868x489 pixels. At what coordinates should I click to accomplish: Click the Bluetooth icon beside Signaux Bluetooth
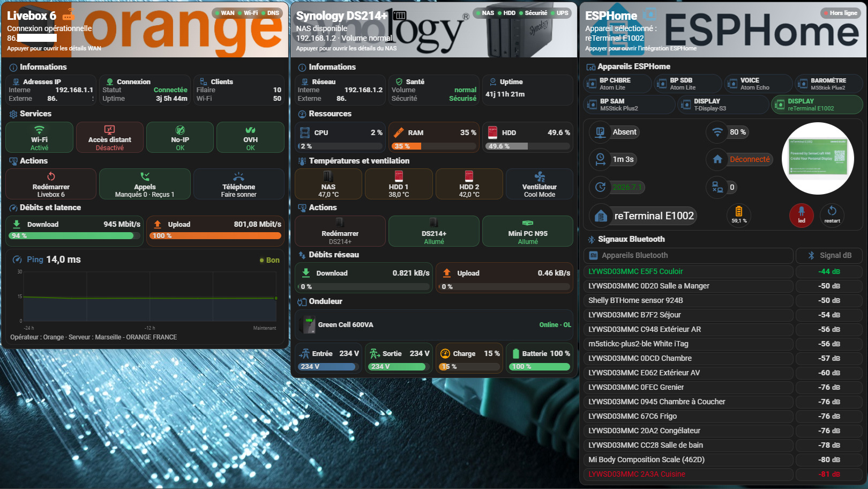point(591,240)
